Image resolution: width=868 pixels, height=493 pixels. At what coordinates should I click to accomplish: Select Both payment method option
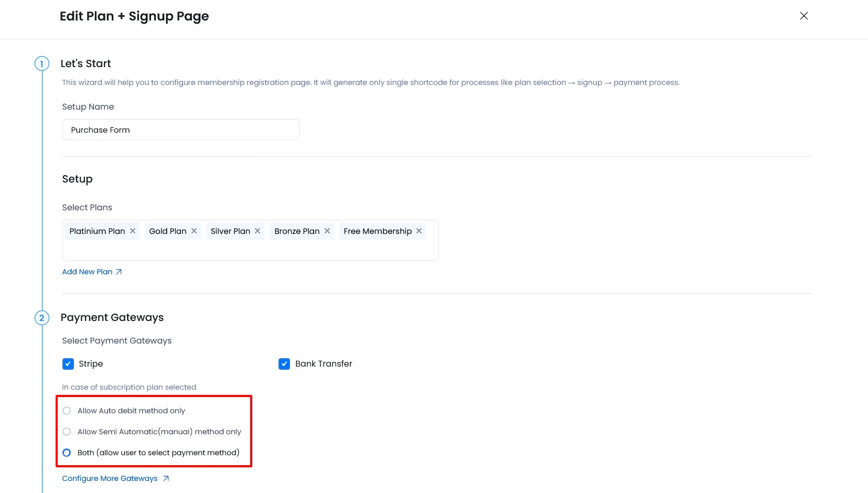[x=67, y=452]
